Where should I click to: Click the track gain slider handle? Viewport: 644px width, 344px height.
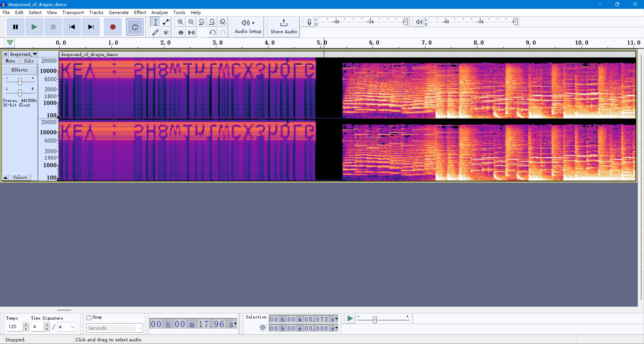coord(20,81)
